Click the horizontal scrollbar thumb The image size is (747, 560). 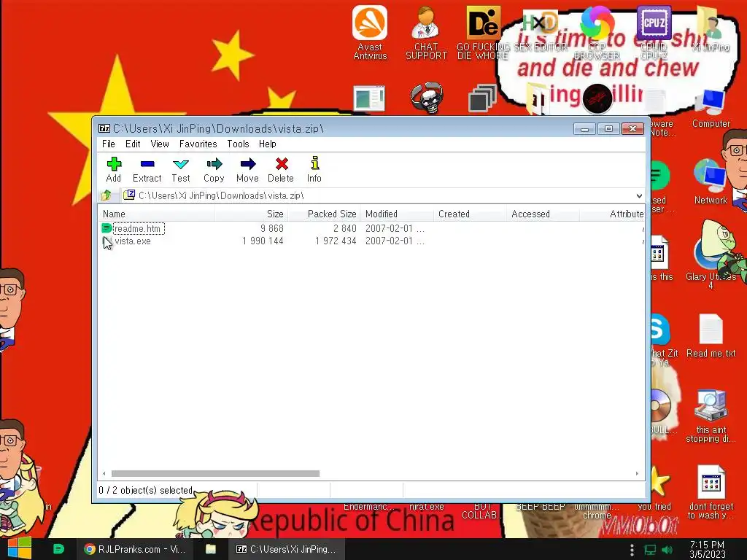[x=215, y=473]
